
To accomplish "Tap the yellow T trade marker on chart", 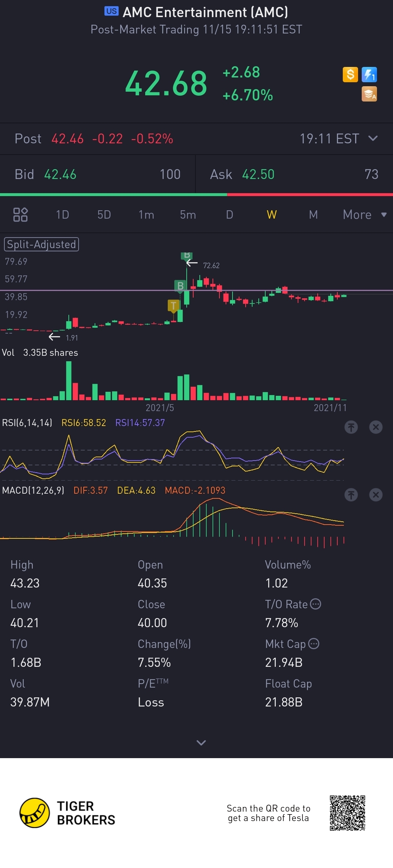I will click(174, 306).
